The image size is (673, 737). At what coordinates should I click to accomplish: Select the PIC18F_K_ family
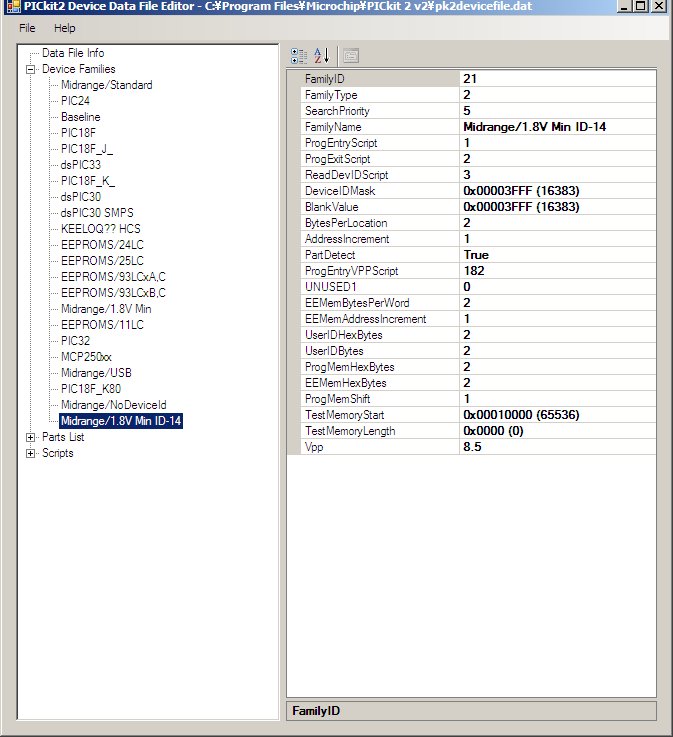[x=88, y=181]
